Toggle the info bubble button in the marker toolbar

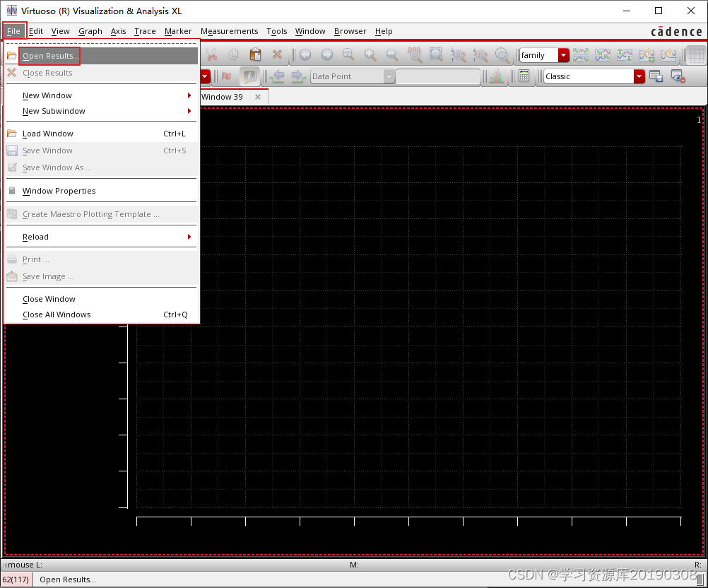pos(249,76)
